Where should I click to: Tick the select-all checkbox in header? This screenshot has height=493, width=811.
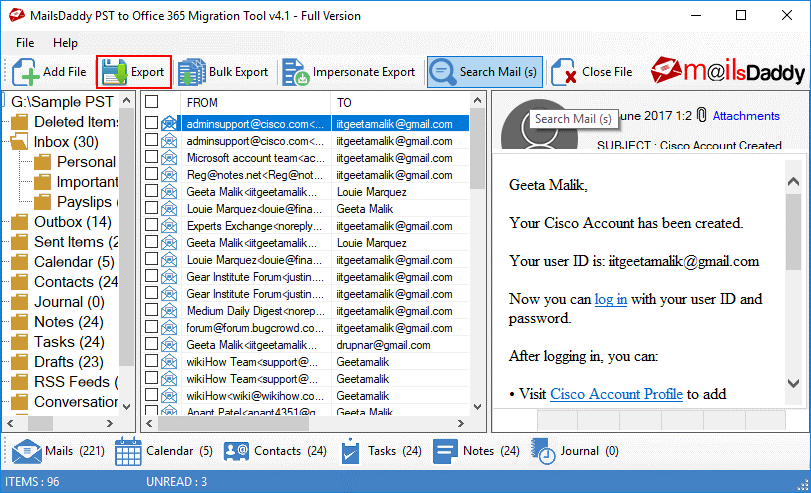tap(152, 102)
